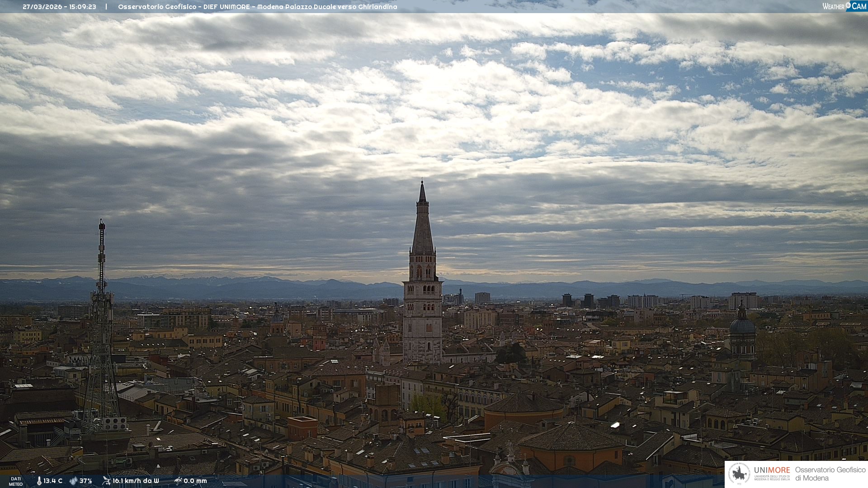The image size is (868, 488).
Task: Click the WeatherCam logo
Action: pyautogui.click(x=844, y=6)
